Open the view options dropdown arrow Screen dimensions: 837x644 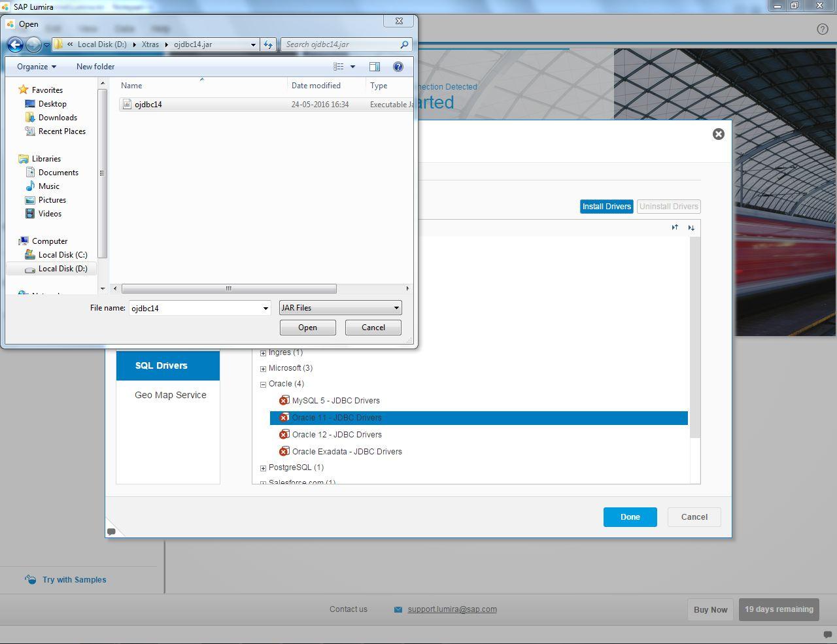tap(352, 67)
